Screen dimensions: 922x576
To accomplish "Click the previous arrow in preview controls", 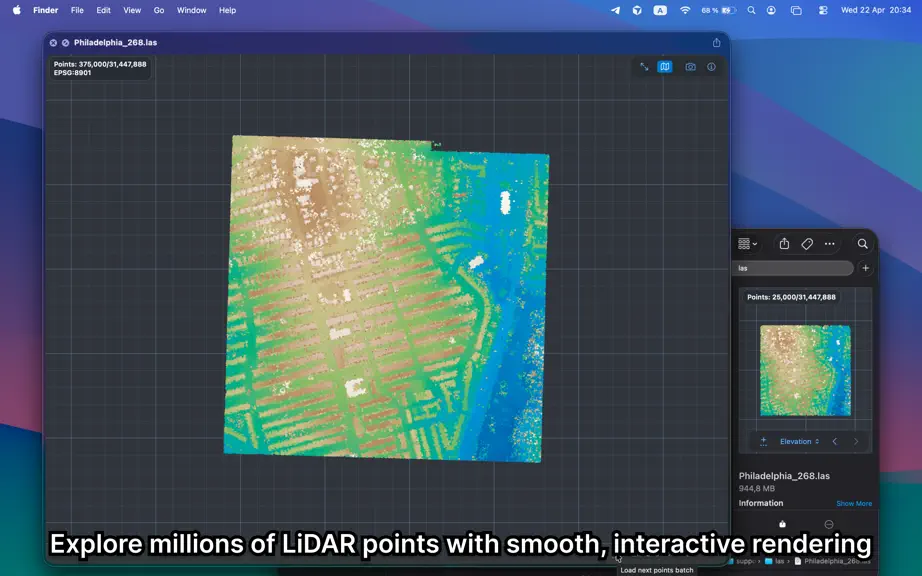I will click(834, 441).
